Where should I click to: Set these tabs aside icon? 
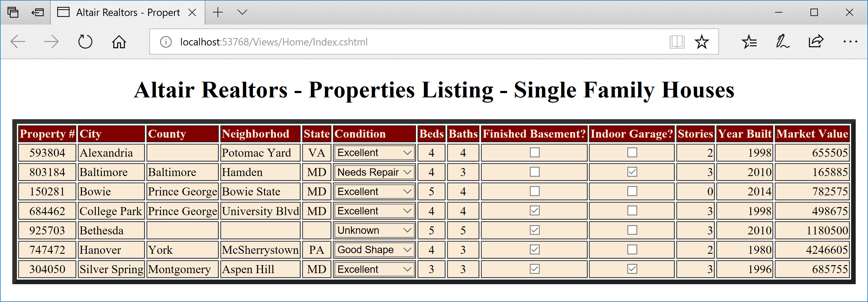[38, 13]
